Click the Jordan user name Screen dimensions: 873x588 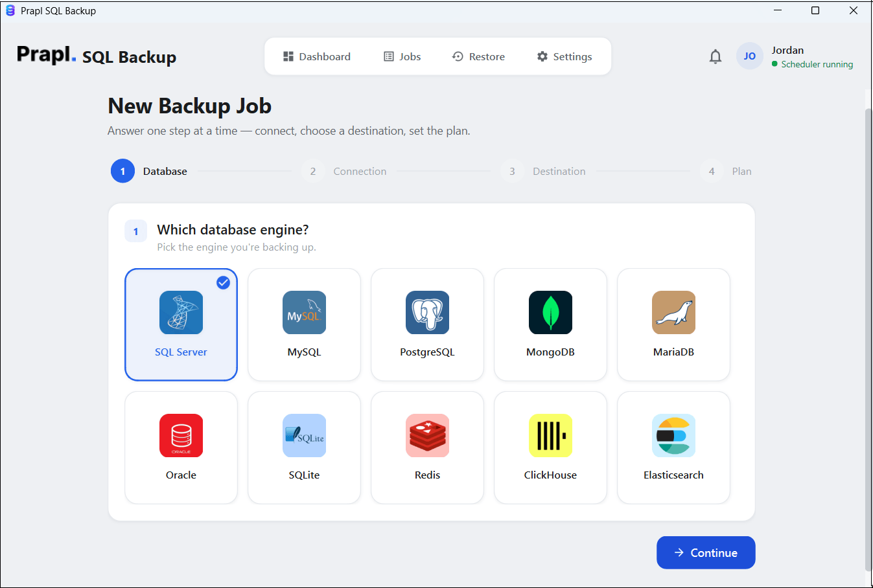(787, 50)
